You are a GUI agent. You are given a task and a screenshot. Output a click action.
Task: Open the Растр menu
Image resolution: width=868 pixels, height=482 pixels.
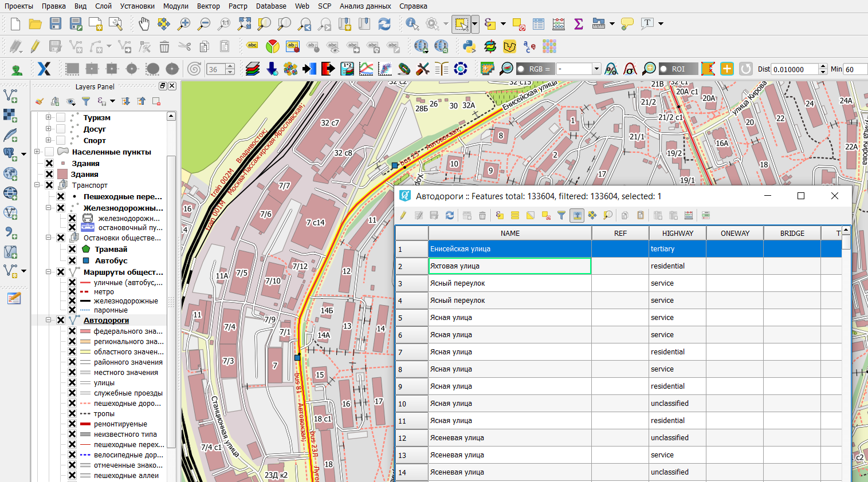tap(238, 6)
